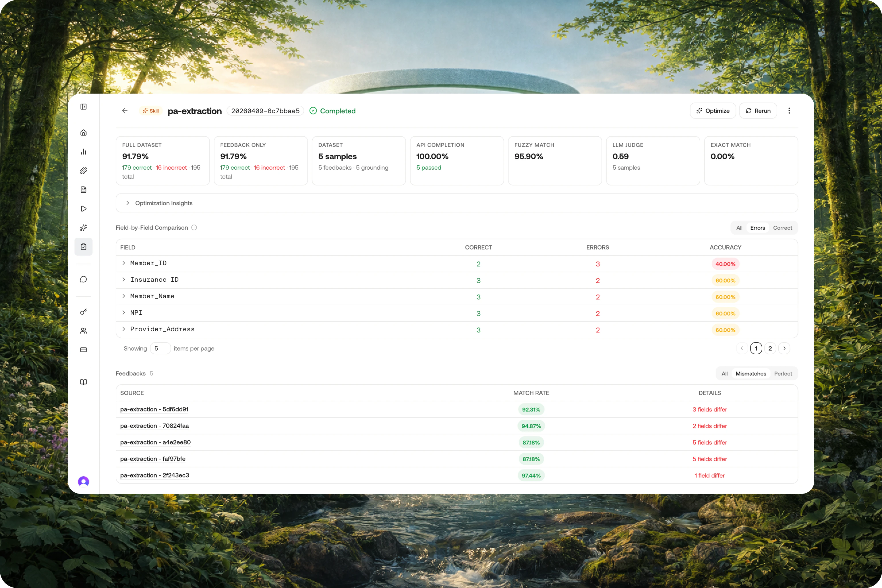Viewport: 882px width, 588px height.
Task: Open the chat bubble icon
Action: (84, 279)
